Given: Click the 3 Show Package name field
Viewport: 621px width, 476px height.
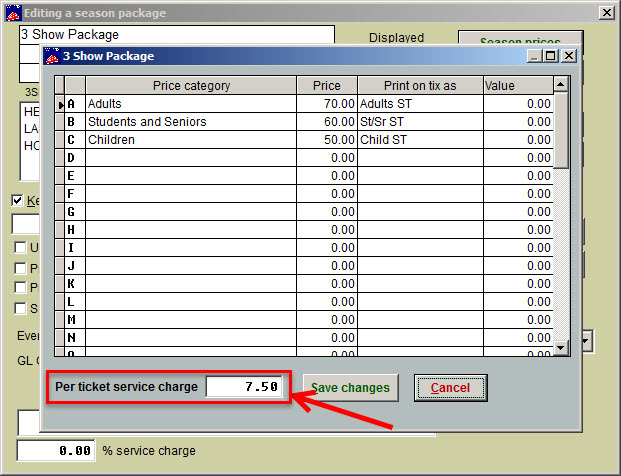Looking at the screenshot, I should point(177,34).
